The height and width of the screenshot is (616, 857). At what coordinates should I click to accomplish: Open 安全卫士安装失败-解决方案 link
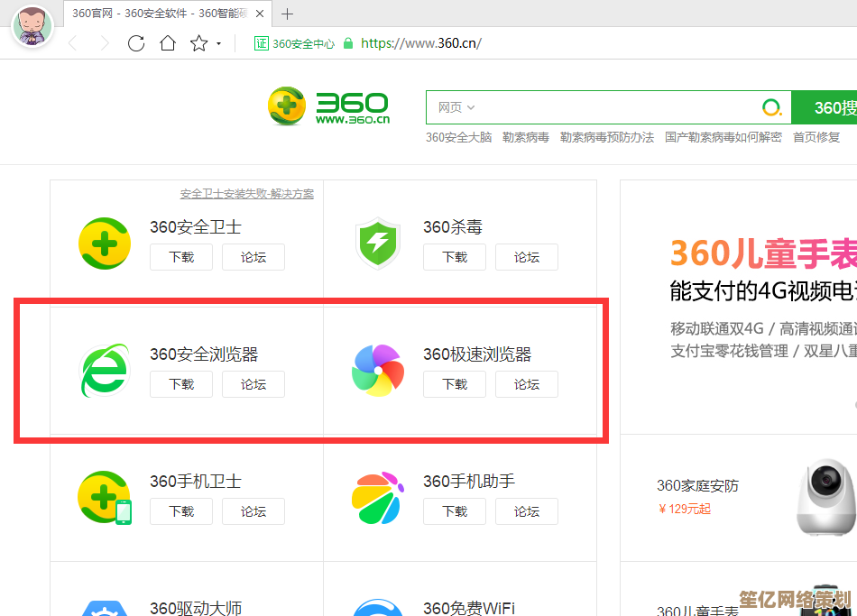pyautogui.click(x=247, y=194)
